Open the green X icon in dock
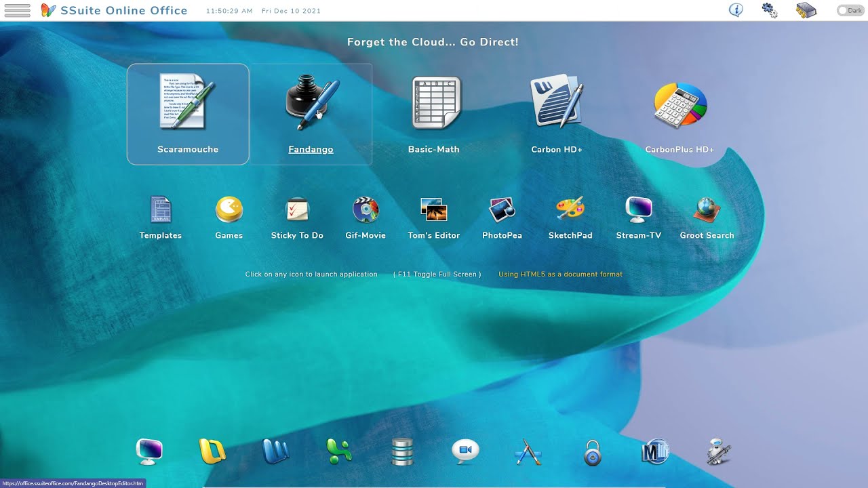 coord(339,452)
